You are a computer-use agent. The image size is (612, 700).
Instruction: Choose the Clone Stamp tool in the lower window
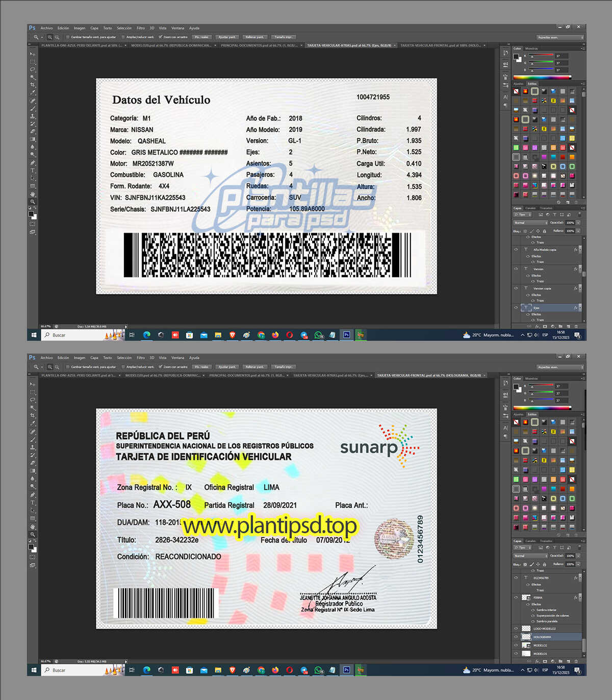[33, 447]
